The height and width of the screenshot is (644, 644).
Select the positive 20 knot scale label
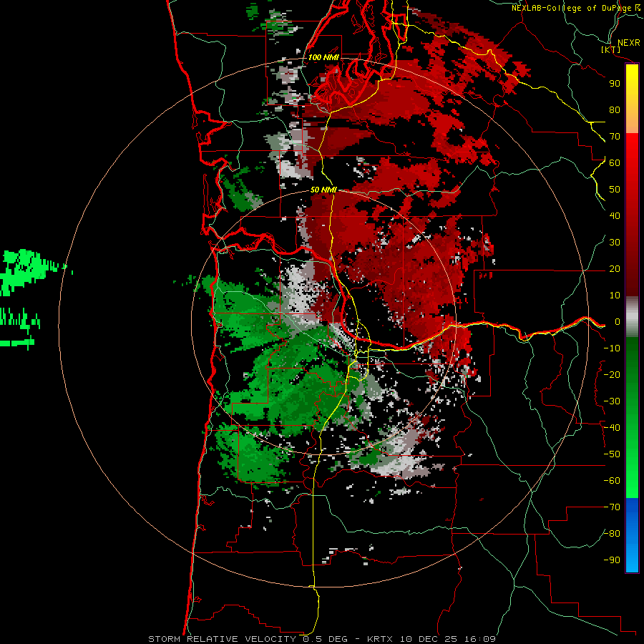pyautogui.click(x=615, y=268)
